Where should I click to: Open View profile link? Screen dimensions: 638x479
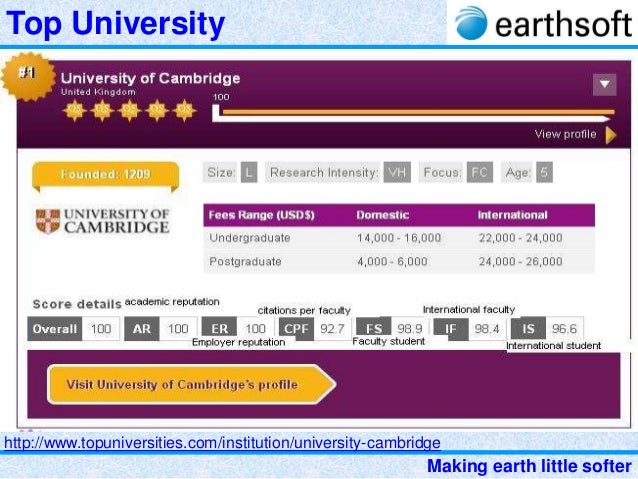click(x=566, y=134)
